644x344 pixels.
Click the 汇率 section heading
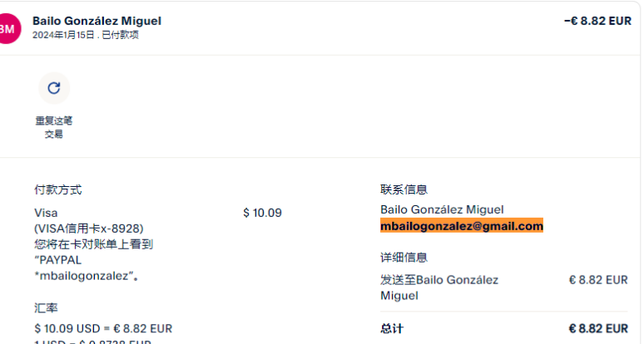tap(46, 307)
